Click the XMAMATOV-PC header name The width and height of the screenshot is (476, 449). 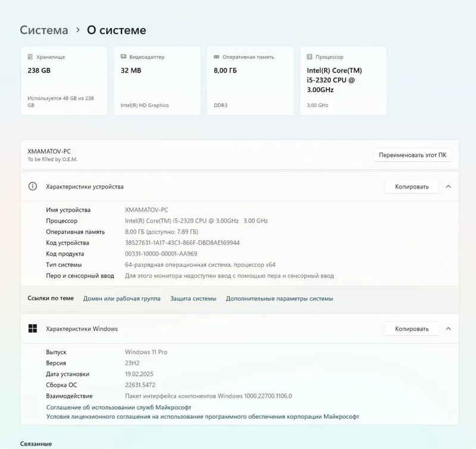(49, 152)
